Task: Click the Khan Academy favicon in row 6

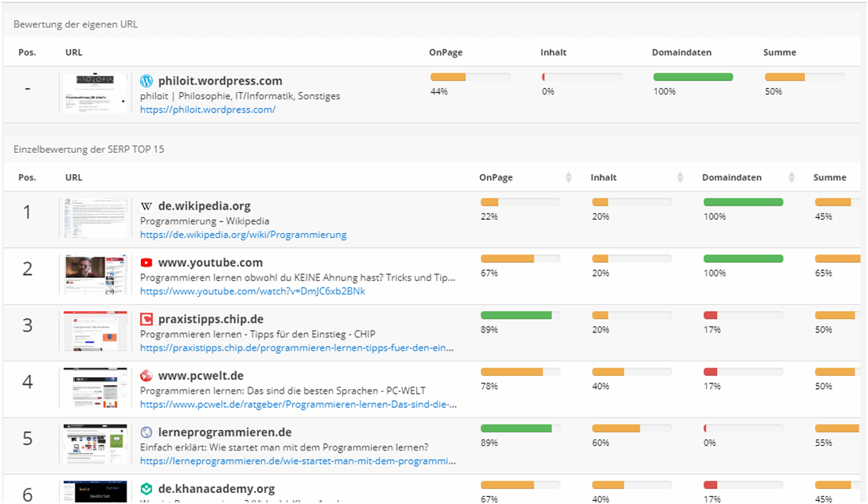Action: pyautogui.click(x=146, y=489)
